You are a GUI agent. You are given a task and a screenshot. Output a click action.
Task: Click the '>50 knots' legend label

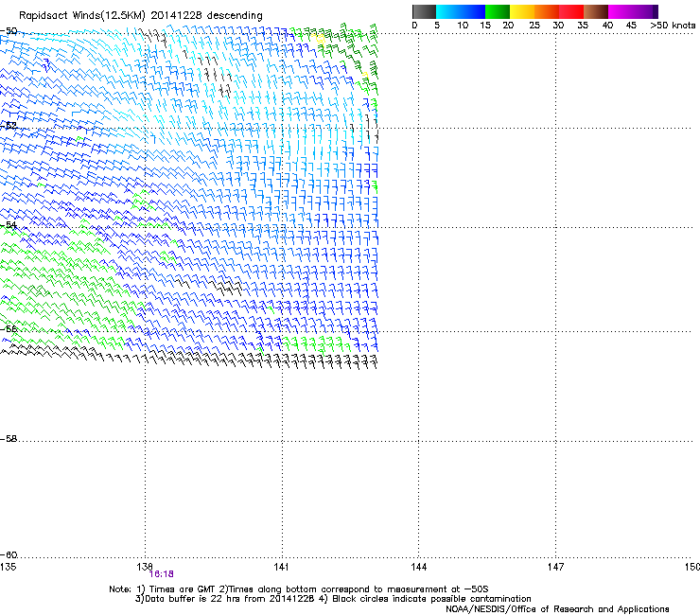[673, 26]
